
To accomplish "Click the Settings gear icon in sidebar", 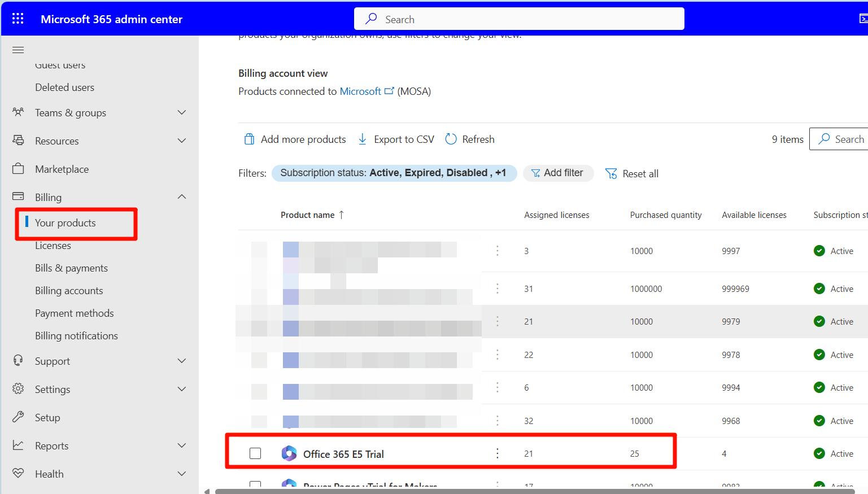I will pos(18,388).
